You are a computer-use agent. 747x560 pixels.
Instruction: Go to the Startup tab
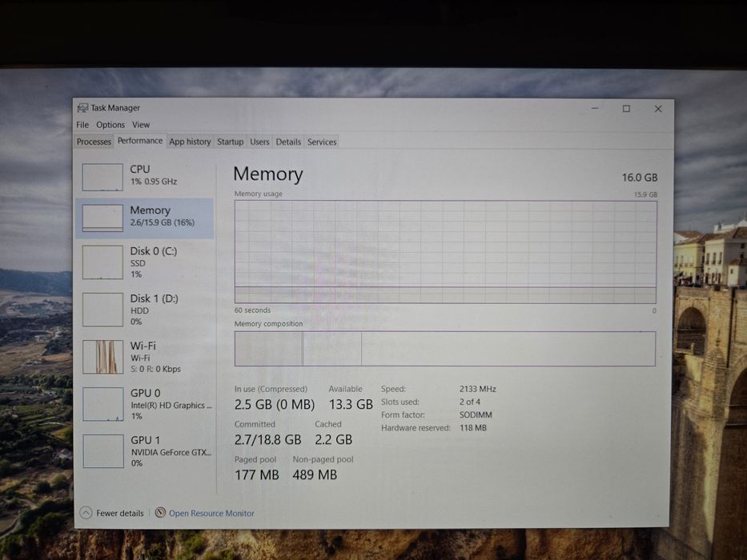pyautogui.click(x=230, y=142)
